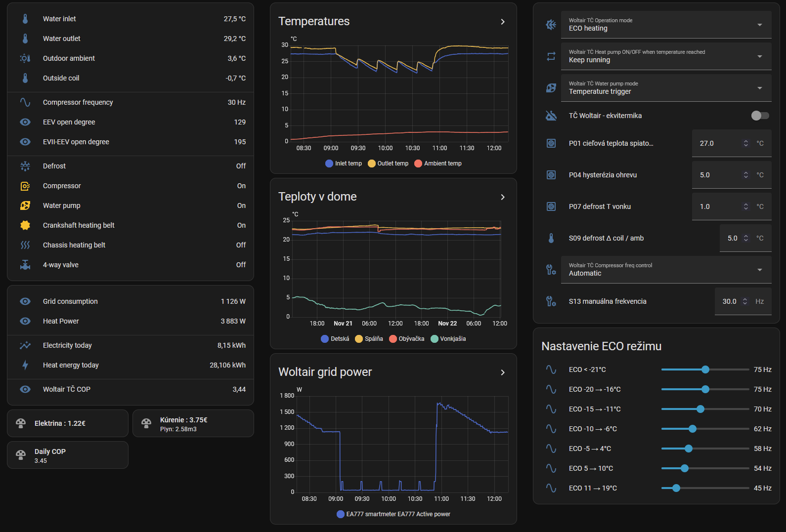This screenshot has height=532, width=786.
Task: Click the Compressor frequency sine wave icon
Action: (x=25, y=102)
